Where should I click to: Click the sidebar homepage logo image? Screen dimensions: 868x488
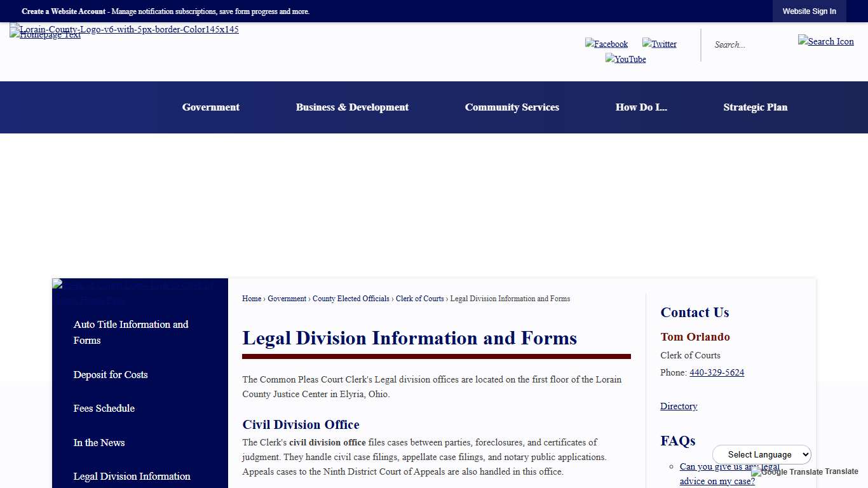pos(133,290)
